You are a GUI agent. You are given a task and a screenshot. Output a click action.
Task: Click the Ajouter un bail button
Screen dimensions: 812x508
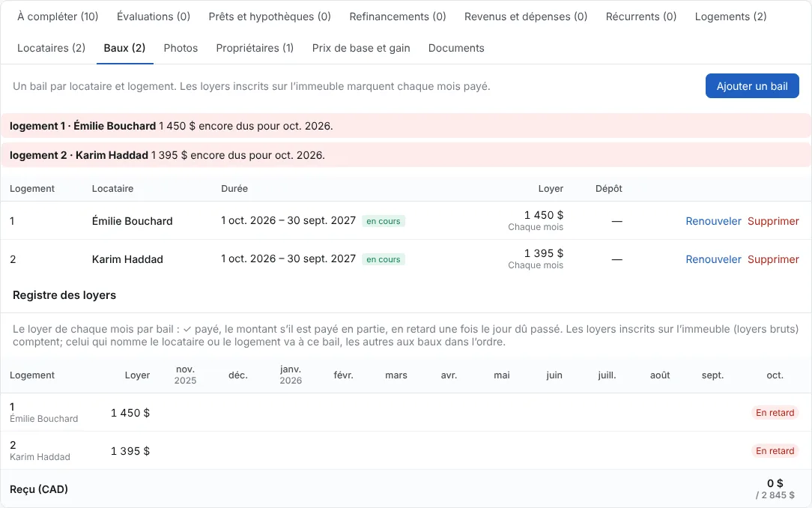(752, 86)
